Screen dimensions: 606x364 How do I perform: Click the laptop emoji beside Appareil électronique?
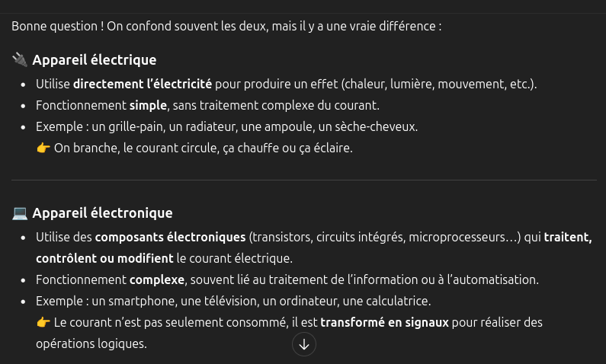[20, 213]
